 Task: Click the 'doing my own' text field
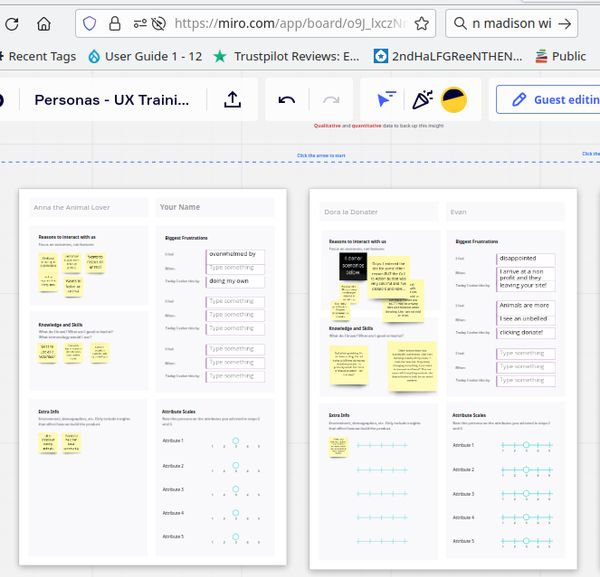(235, 281)
